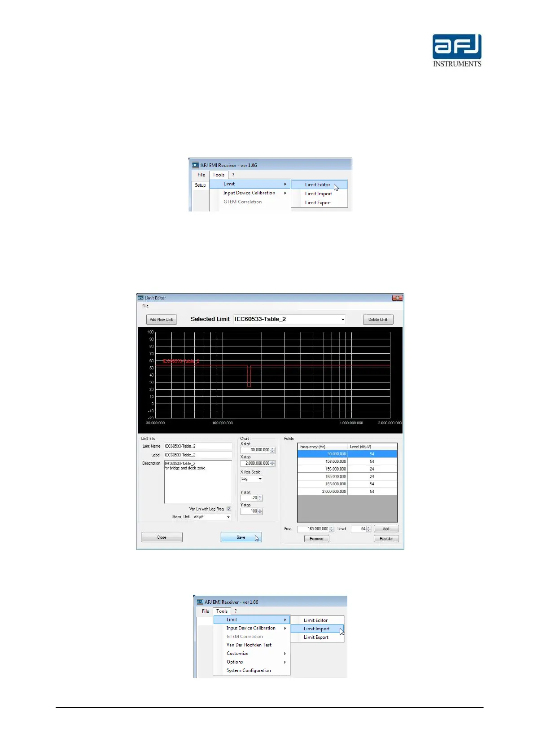
Task: Click Add button next to Level field
Action: (x=386, y=529)
